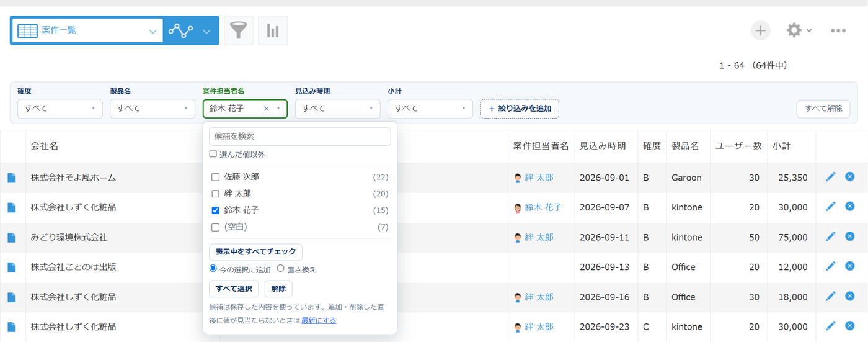Open the 見込み時期 filter dropdown
Screen dimensions: 868x342
click(337, 109)
